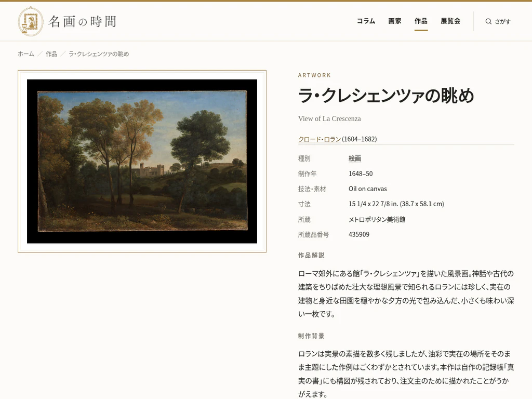532x399 pixels.
Task: Click the value Oil on canvas
Action: tap(367, 189)
